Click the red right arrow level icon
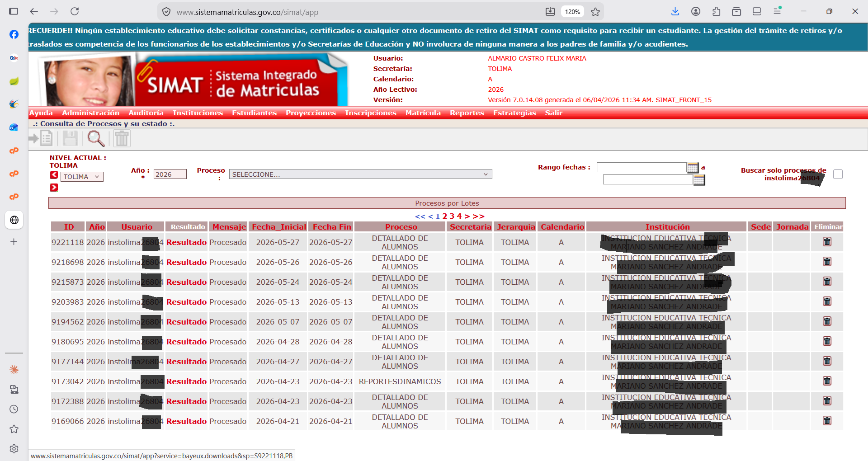 tap(54, 188)
